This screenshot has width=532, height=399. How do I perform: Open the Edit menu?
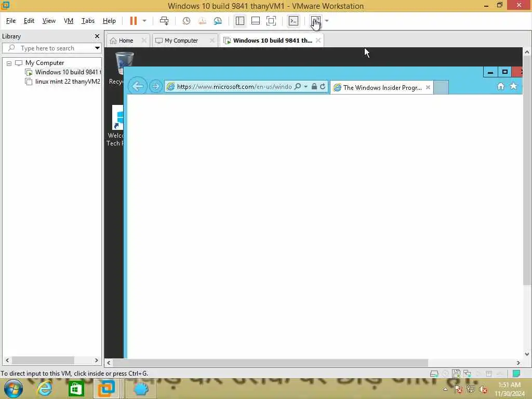coord(29,21)
